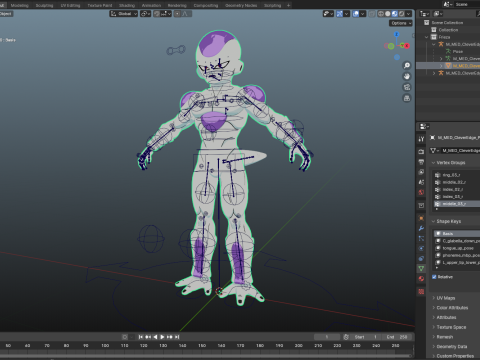Click the pan hand viewport icon
The height and width of the screenshot is (360, 480).
point(407,76)
